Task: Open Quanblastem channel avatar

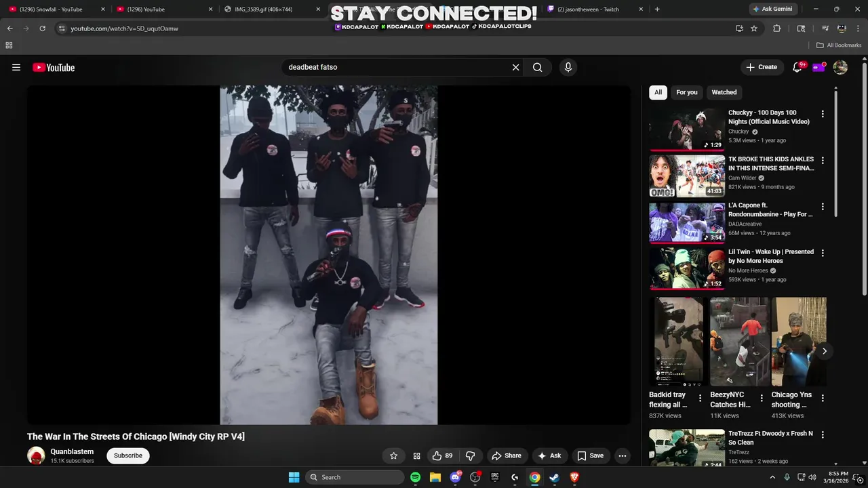Action: (x=36, y=455)
